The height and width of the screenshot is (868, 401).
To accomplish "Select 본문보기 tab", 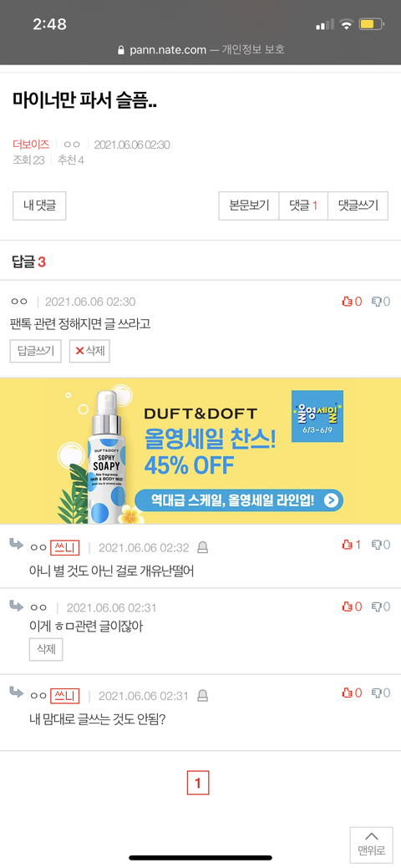I will [x=249, y=206].
